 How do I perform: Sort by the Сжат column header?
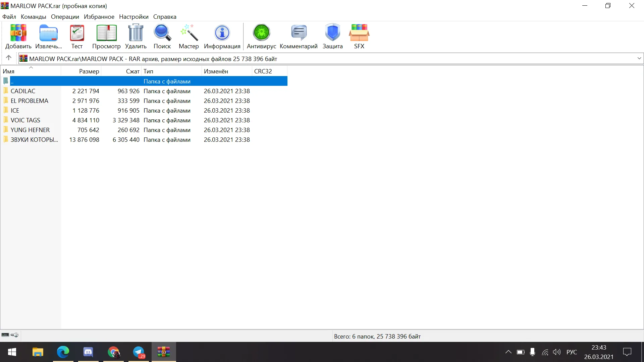coord(121,71)
